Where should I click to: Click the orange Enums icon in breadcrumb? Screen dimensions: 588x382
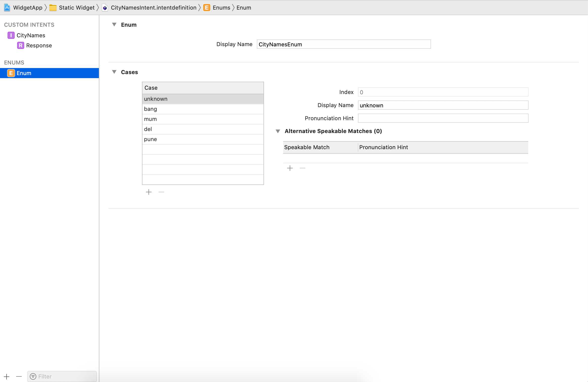tap(207, 8)
